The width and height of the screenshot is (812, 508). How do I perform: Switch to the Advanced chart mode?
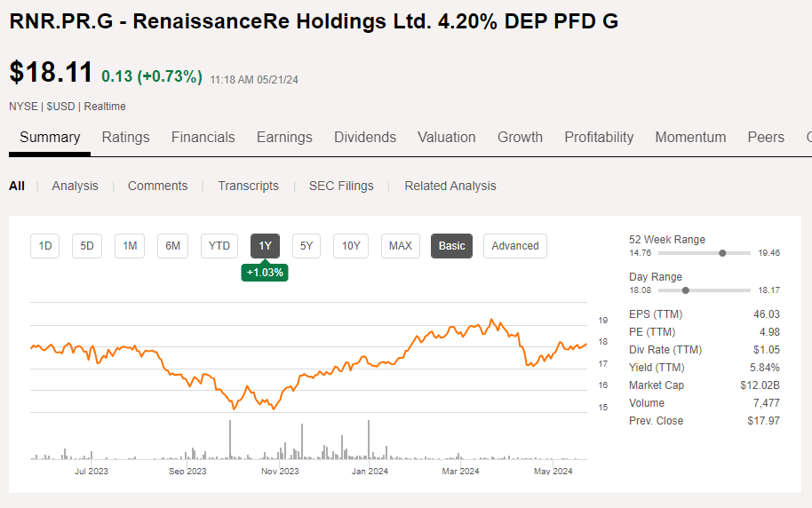pyautogui.click(x=515, y=246)
